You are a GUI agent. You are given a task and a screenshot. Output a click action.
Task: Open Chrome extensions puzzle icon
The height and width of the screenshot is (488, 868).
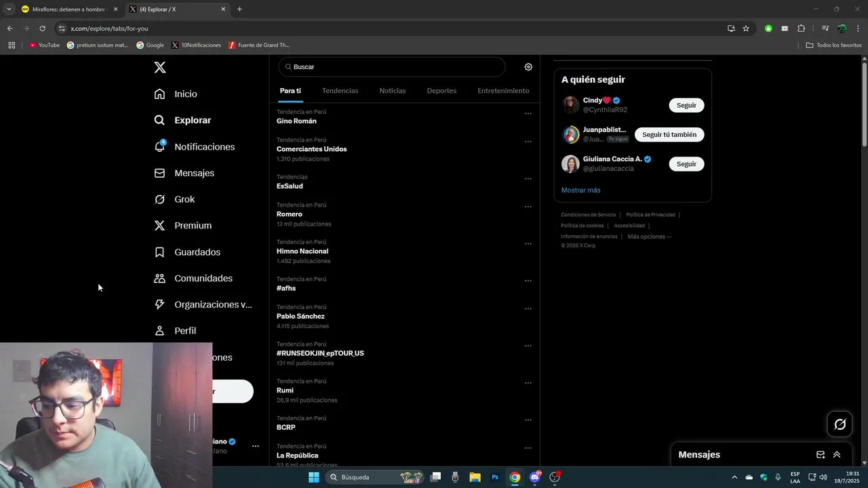pos(801,28)
